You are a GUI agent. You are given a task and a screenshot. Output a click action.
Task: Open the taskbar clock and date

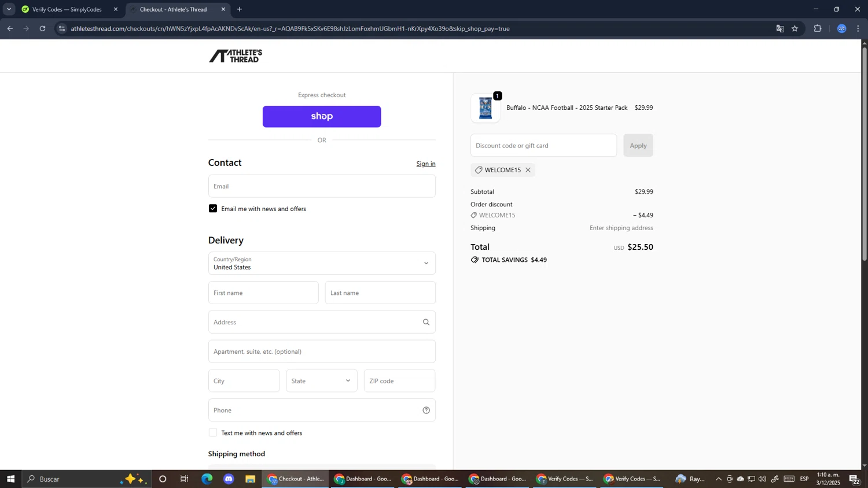tap(828, 479)
